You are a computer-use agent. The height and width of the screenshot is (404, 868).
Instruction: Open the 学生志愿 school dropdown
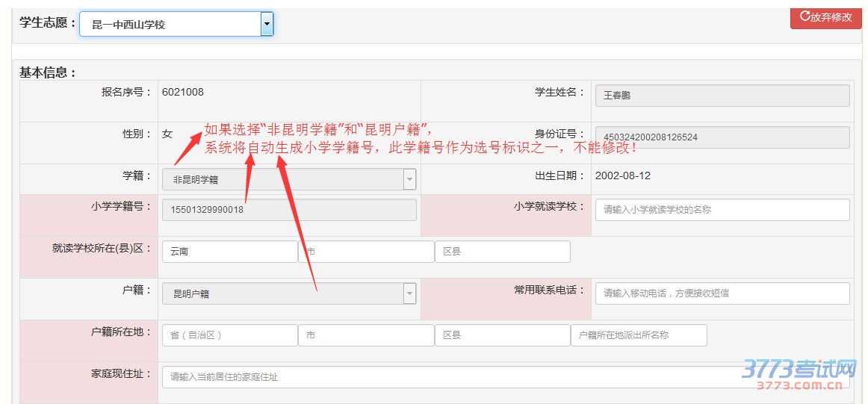click(170, 25)
